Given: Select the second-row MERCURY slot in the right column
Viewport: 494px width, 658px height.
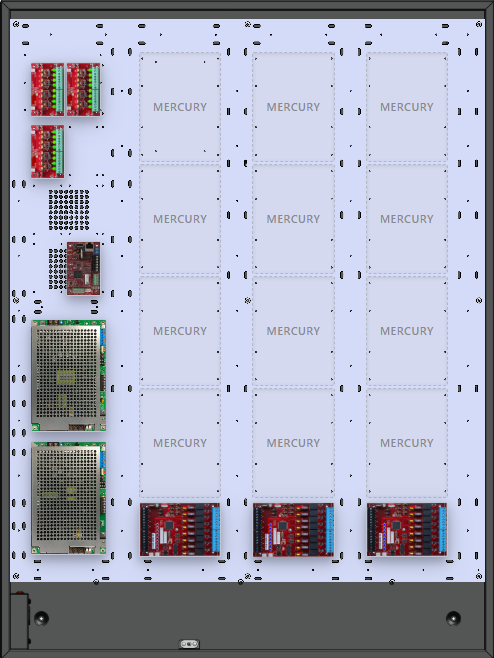Looking at the screenshot, I should coord(407,219).
